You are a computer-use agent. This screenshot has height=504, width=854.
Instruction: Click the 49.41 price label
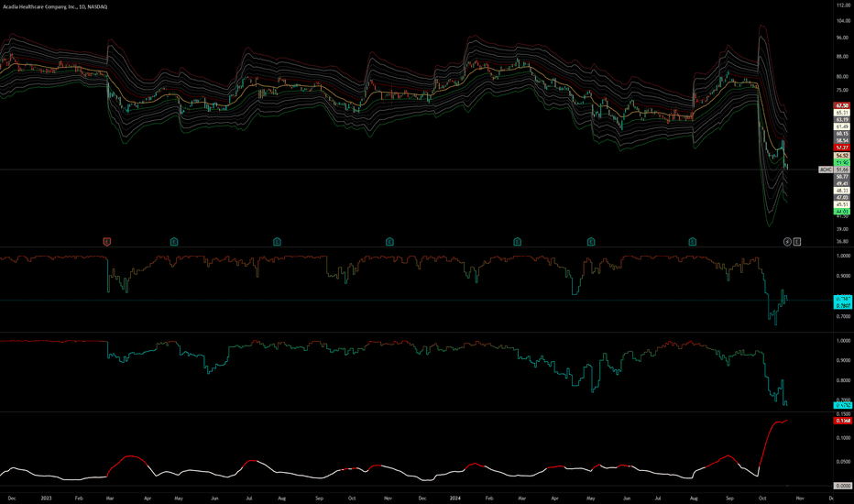coord(842,184)
